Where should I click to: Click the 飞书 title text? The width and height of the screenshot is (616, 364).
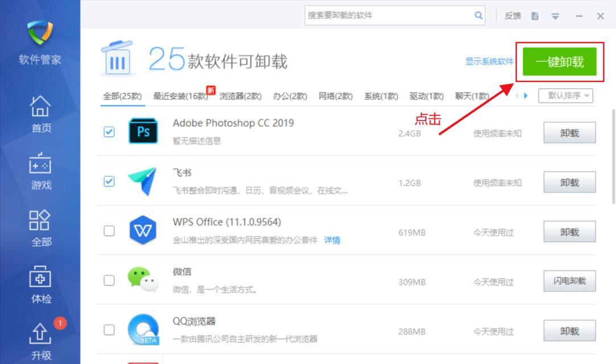(x=182, y=173)
